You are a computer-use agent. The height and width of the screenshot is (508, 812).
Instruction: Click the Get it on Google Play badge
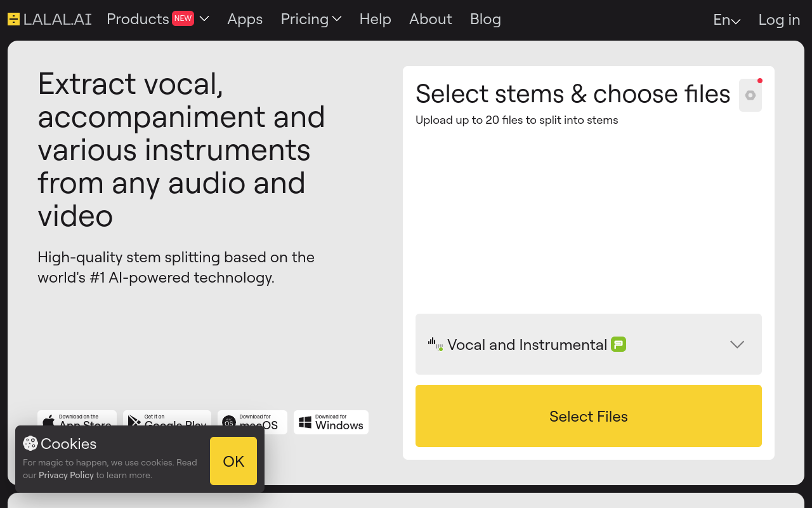click(x=167, y=419)
